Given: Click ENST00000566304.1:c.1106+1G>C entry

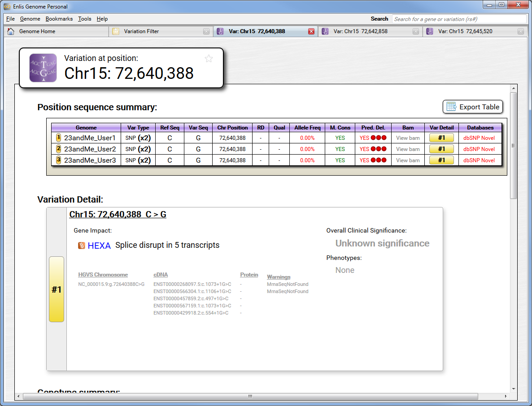Looking at the screenshot, I should tap(192, 291).
